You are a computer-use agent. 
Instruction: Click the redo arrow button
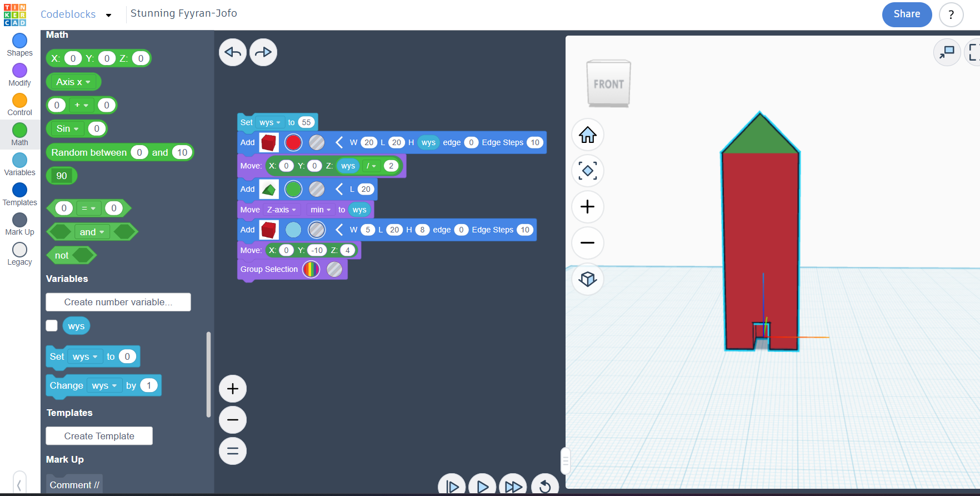pos(263,53)
